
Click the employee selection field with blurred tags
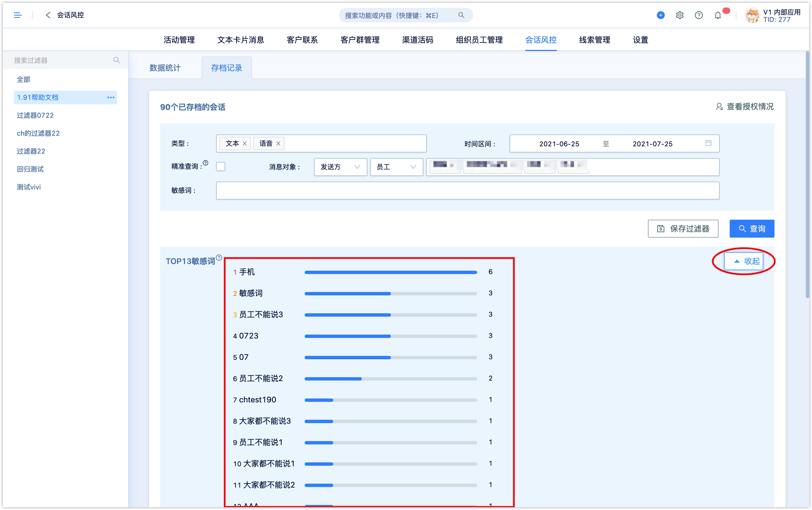572,167
